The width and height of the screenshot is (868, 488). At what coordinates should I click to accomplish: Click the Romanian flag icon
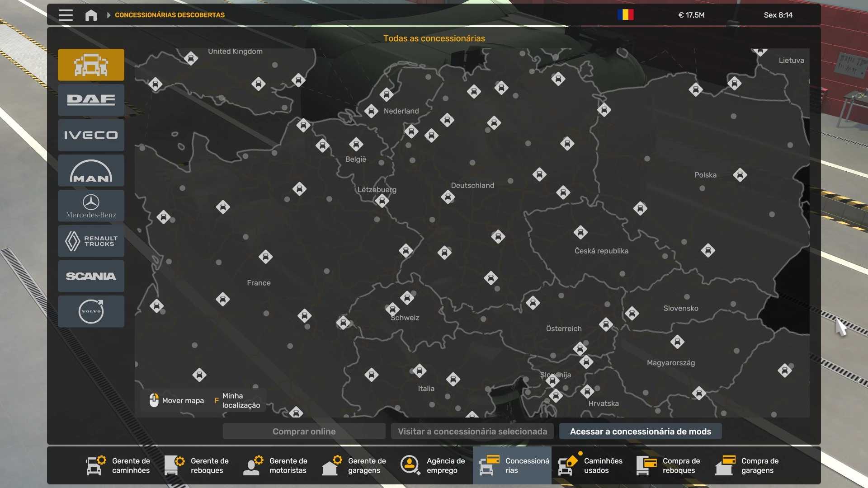pyautogui.click(x=625, y=15)
